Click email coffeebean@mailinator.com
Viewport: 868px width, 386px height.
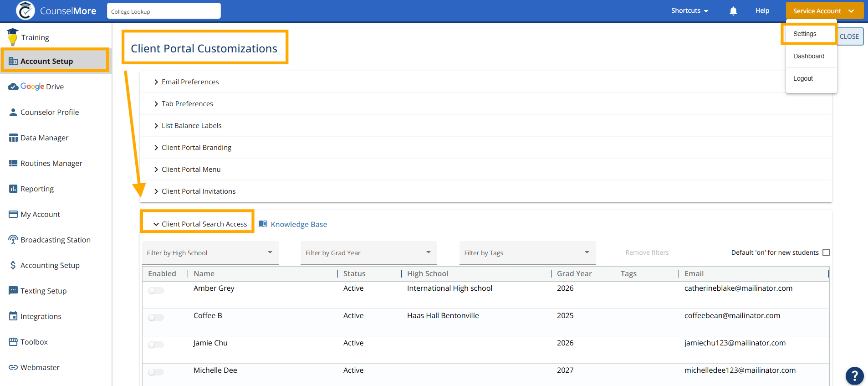732,315
